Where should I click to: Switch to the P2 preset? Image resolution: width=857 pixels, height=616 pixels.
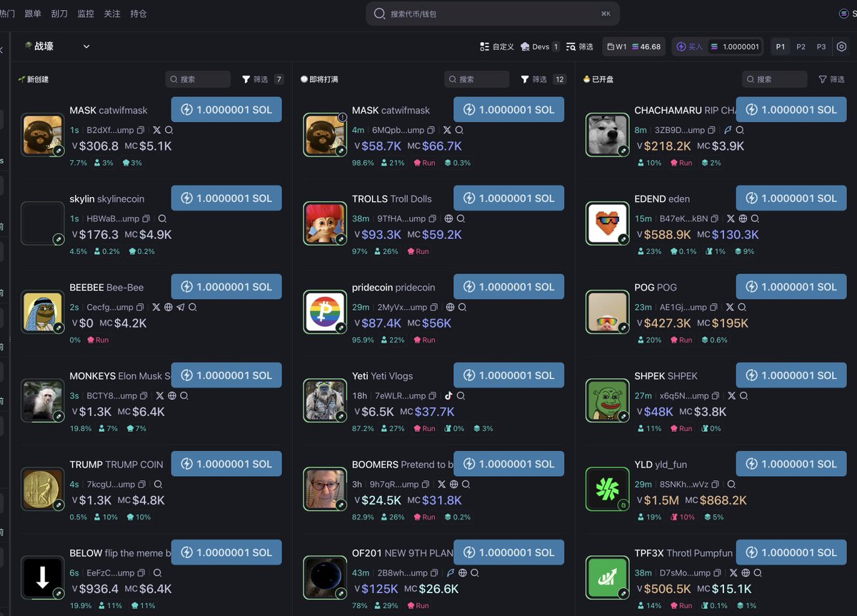(x=801, y=46)
